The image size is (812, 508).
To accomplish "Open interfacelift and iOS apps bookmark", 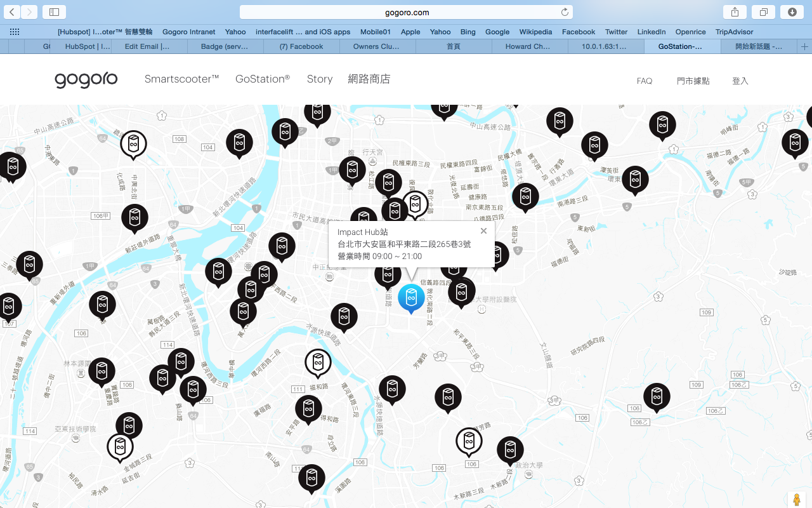I will tap(303, 32).
